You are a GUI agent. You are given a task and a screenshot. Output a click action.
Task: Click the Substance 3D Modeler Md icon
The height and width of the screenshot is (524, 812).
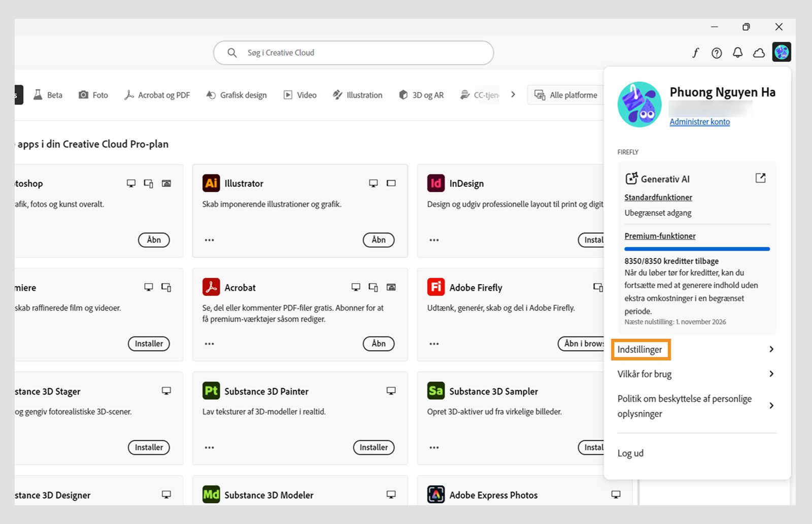tap(211, 495)
